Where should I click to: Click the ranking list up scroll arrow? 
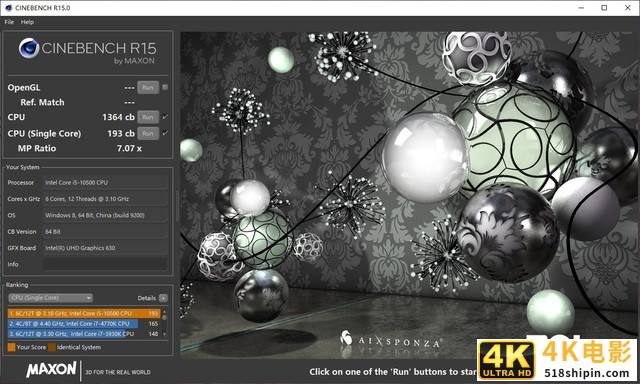[164, 312]
